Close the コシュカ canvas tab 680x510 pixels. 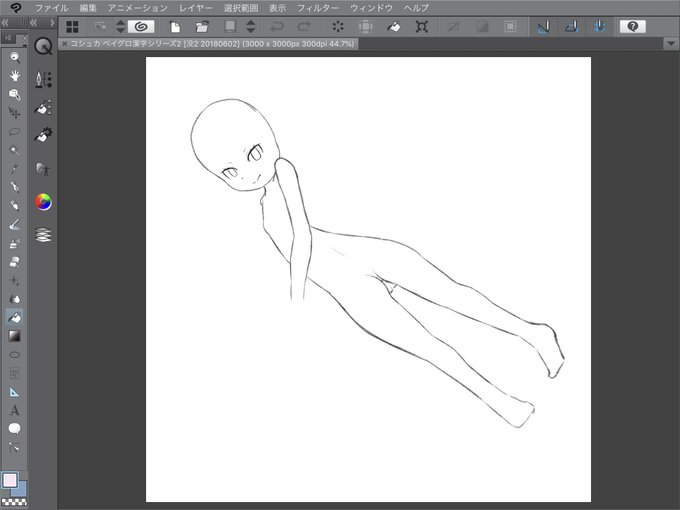[64, 43]
